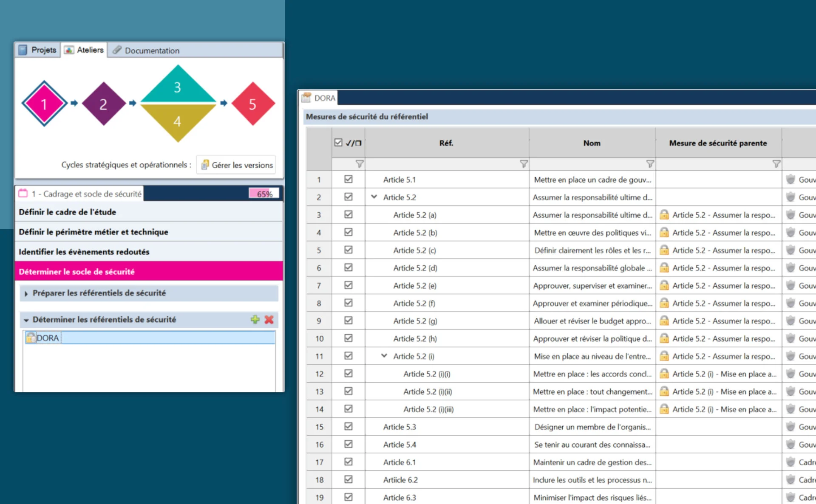Viewport: 816px width, 504px height.
Task: Open the Documentation tab
Action: [146, 51]
